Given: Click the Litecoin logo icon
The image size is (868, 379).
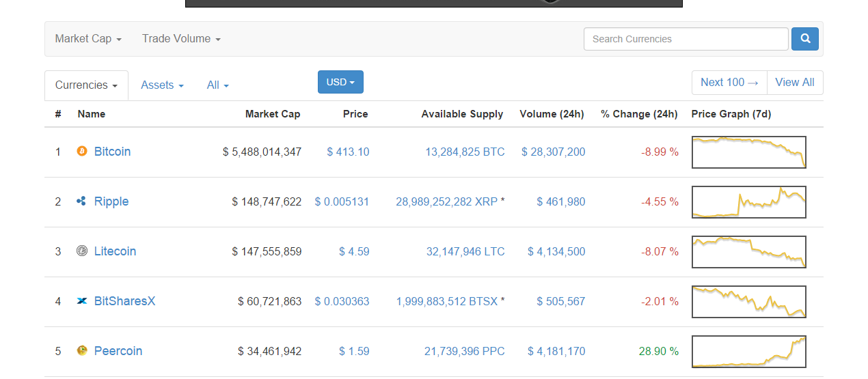Looking at the screenshot, I should pos(82,251).
